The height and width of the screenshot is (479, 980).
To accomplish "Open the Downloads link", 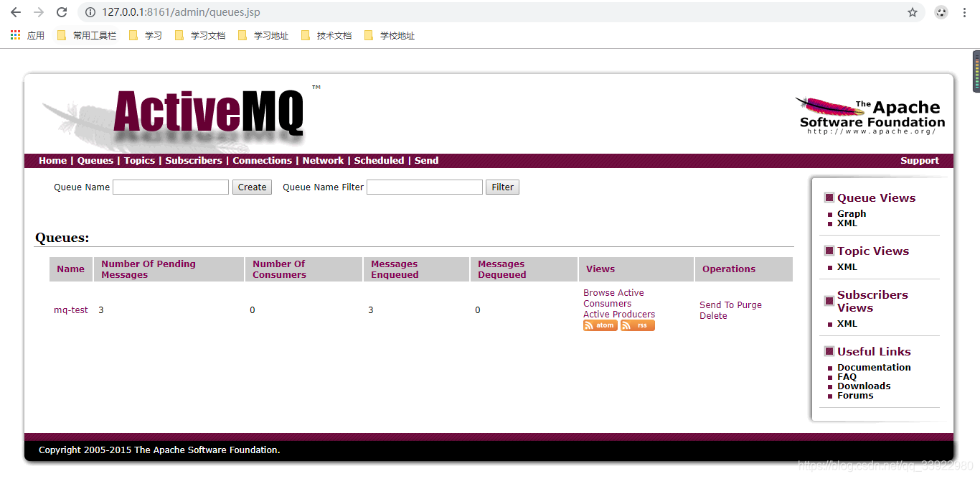I will coord(864,386).
